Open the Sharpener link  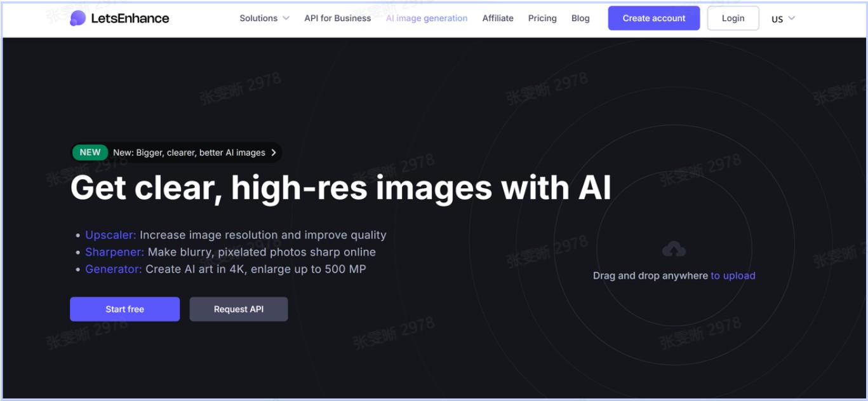(114, 252)
